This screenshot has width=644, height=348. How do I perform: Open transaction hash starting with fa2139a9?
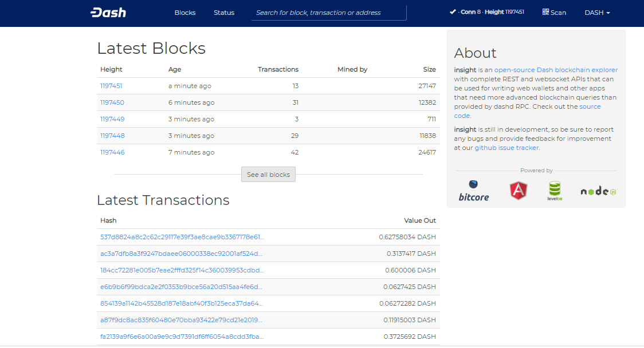click(x=182, y=337)
